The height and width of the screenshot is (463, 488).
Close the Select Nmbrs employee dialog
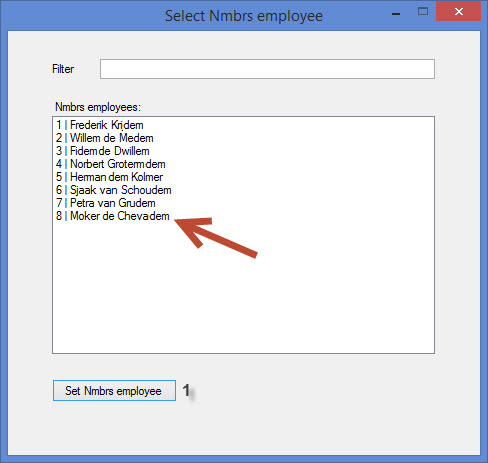(x=458, y=12)
